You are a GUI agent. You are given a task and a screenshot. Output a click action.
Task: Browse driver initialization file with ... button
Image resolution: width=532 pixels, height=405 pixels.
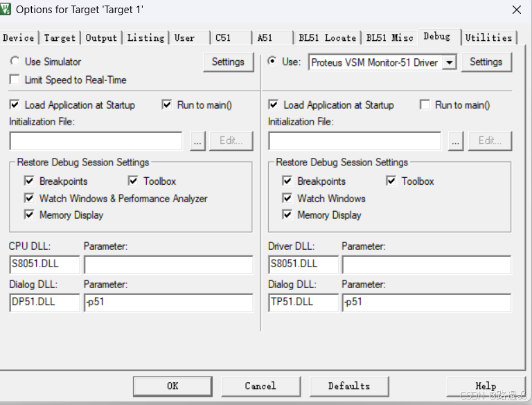click(x=455, y=141)
